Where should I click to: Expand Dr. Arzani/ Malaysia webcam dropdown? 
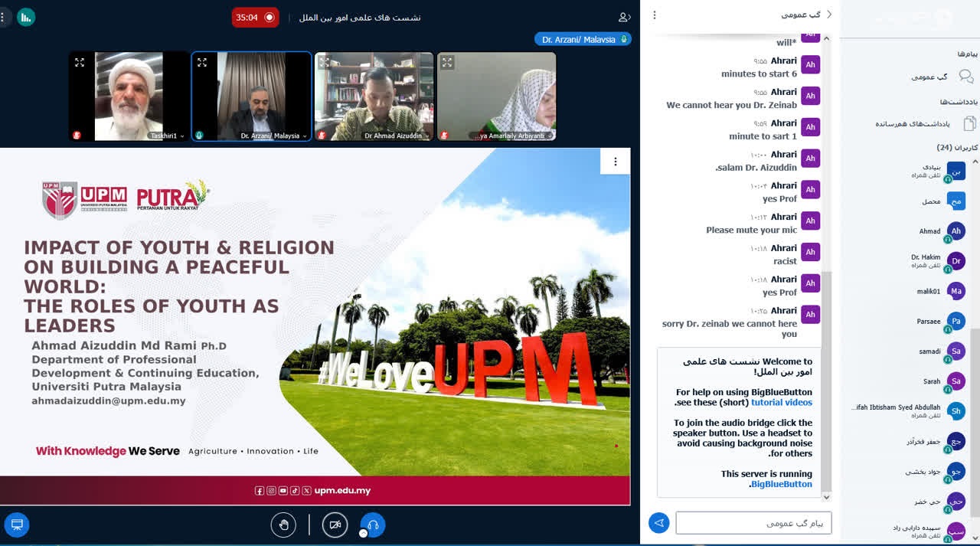305,136
